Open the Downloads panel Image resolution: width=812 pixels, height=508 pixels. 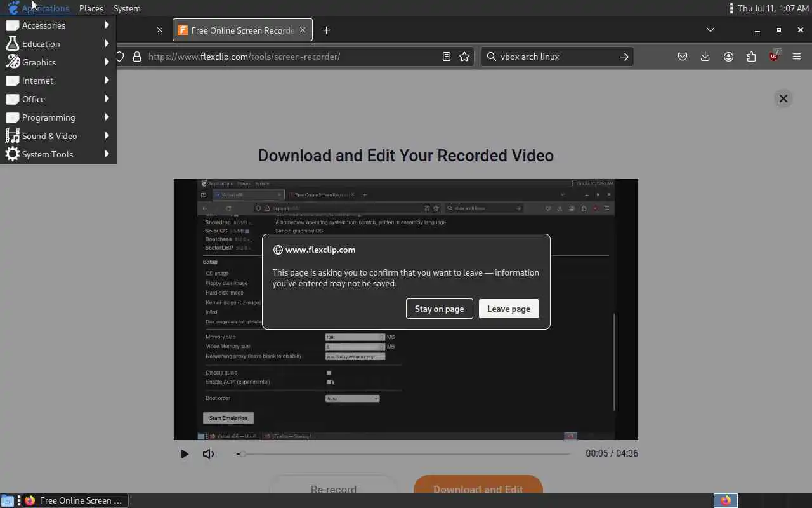pyautogui.click(x=705, y=57)
